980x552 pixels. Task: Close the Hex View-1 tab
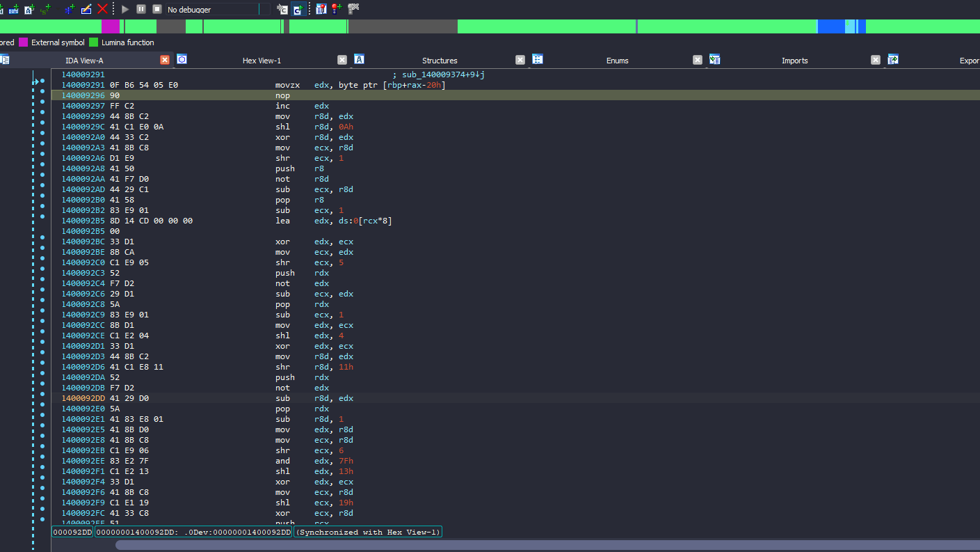point(342,61)
